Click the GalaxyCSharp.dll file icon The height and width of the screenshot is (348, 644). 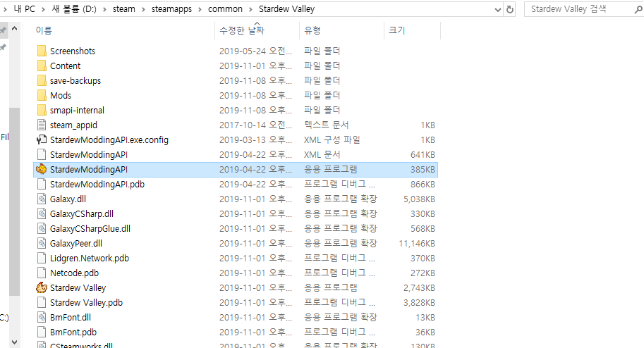point(42,213)
